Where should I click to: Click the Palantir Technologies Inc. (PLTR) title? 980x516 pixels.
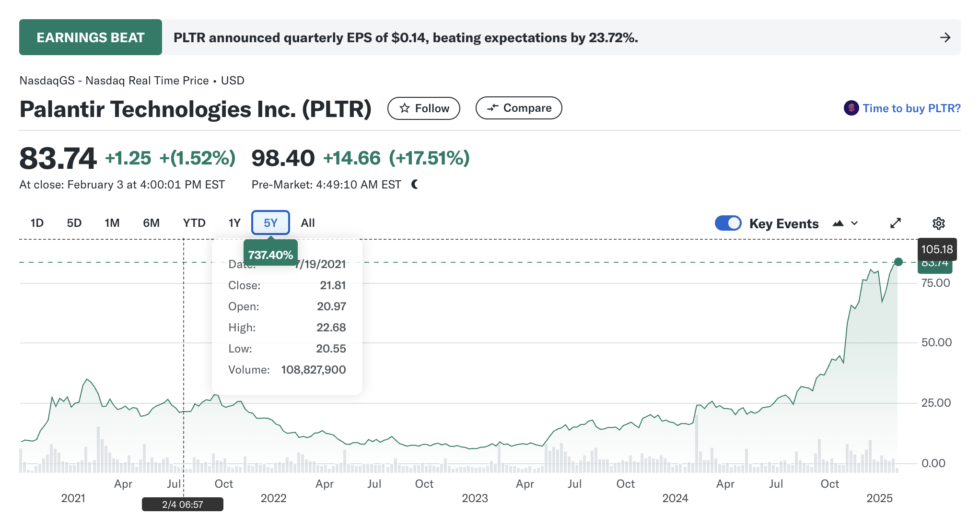point(196,109)
